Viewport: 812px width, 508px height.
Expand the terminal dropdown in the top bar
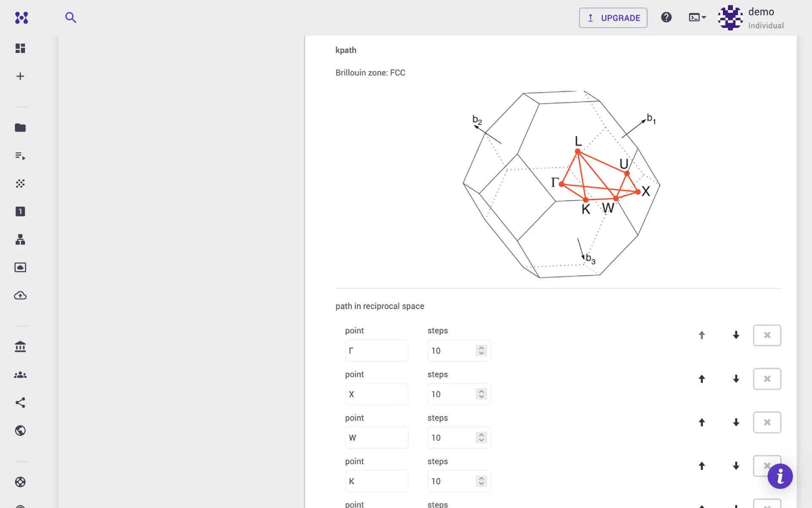pyautogui.click(x=697, y=17)
